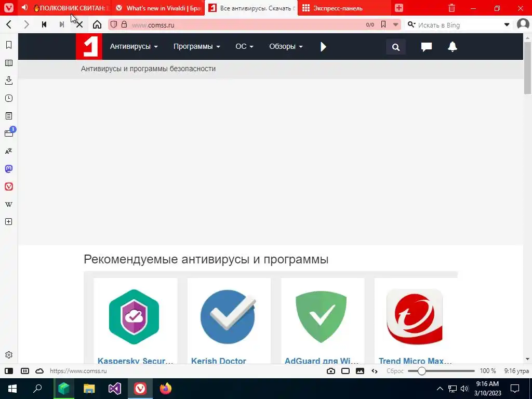The image size is (532, 399).
Task: Open Vivaldi settings gear
Action: (9, 354)
